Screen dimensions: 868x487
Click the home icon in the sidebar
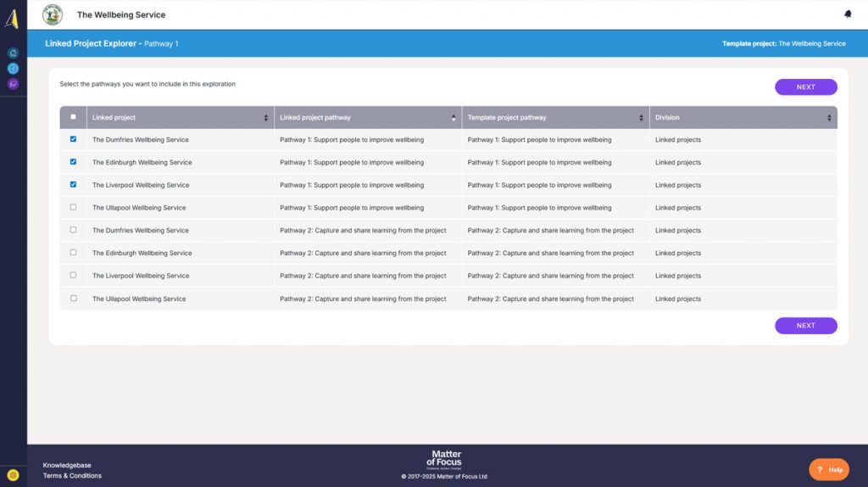13,53
